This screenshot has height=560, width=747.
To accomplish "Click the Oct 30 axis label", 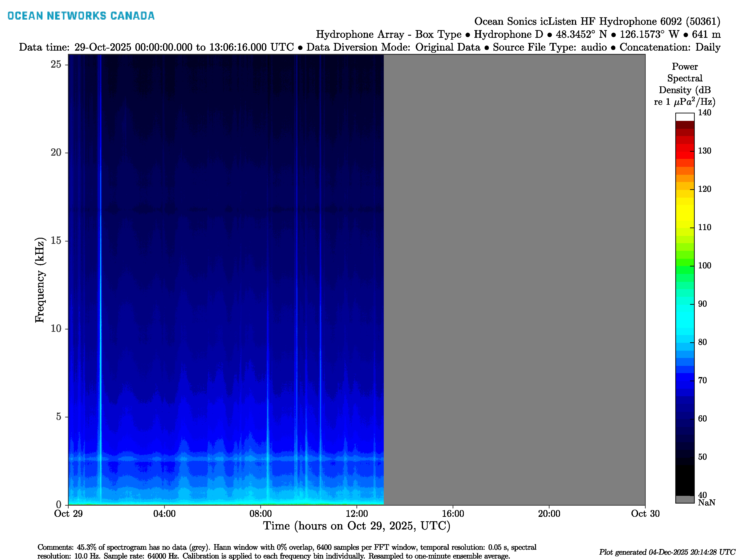I will 645,514.
